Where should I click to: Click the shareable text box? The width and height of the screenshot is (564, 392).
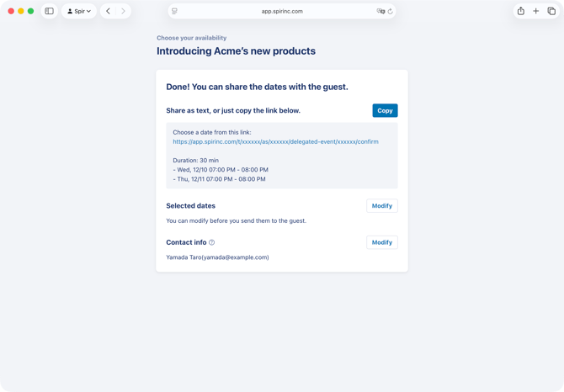point(282,160)
